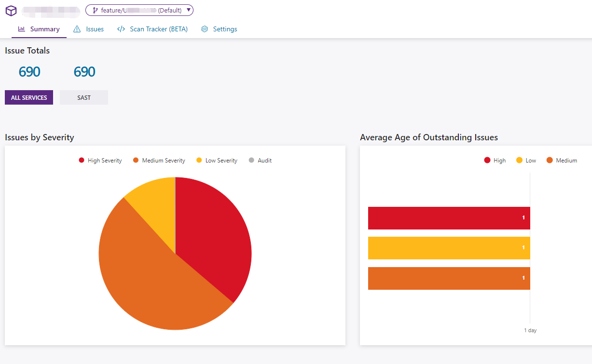This screenshot has width=592, height=364.
Task: Click the code brackets icon for Scan Tracker
Action: pos(121,29)
